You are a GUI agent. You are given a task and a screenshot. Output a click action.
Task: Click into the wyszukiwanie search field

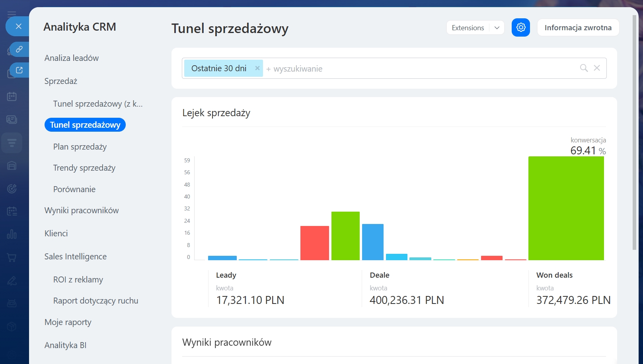pyautogui.click(x=398, y=68)
